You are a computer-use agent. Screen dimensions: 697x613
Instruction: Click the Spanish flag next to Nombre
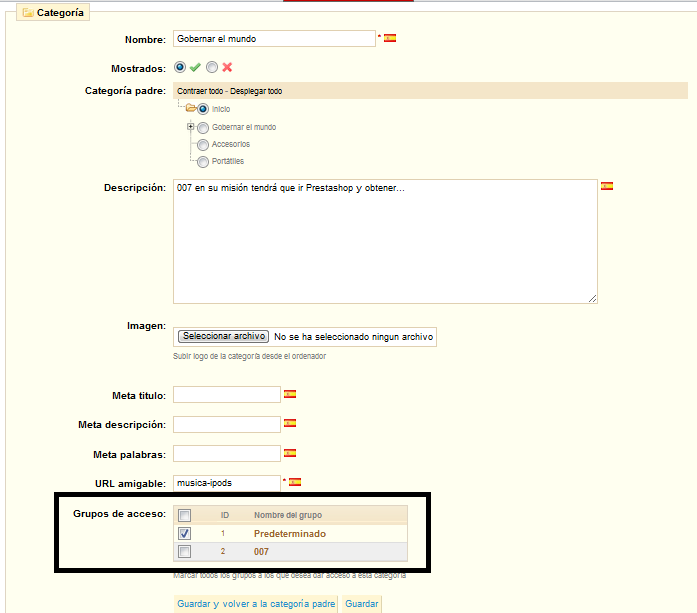[x=390, y=38]
